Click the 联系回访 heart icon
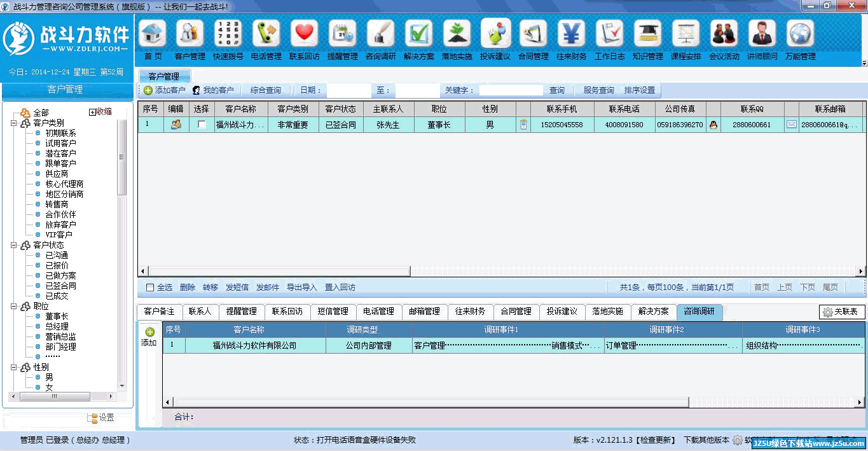This screenshot has width=868, height=451. pyautogui.click(x=304, y=34)
